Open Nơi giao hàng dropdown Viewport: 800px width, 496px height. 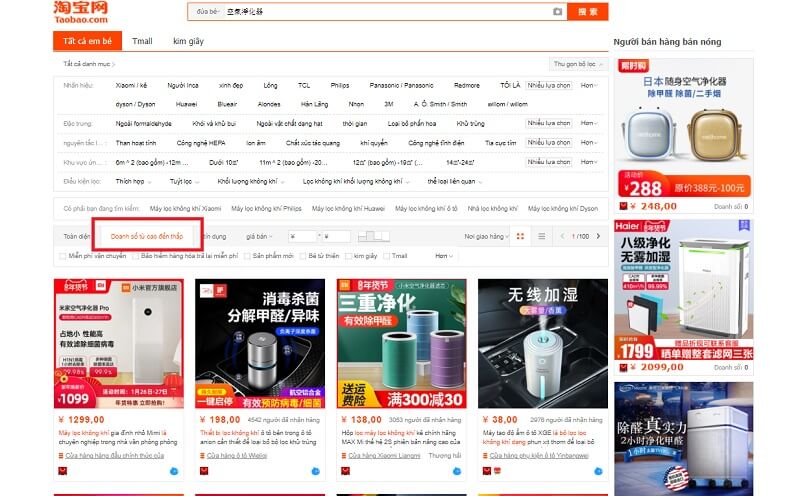pyautogui.click(x=486, y=236)
